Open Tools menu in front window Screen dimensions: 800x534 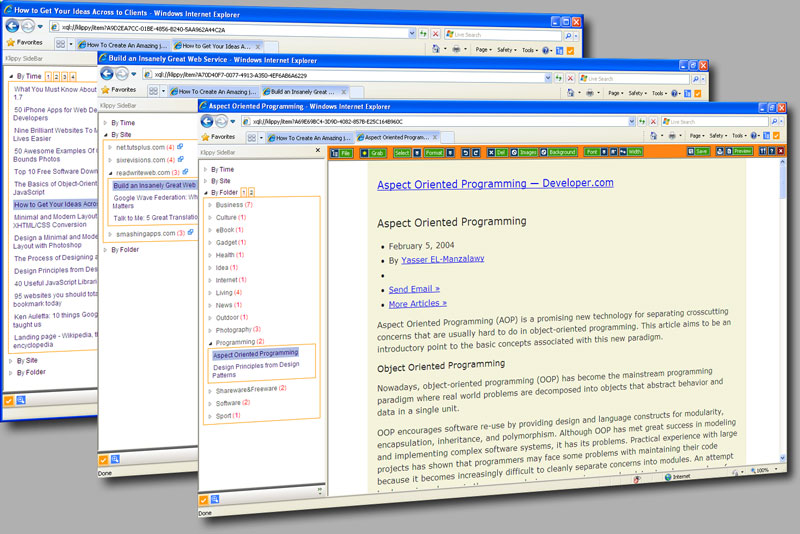738,136
